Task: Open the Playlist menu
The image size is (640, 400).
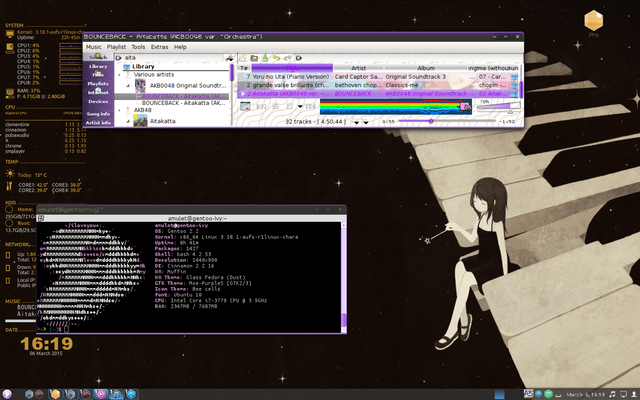Action: click(116, 47)
